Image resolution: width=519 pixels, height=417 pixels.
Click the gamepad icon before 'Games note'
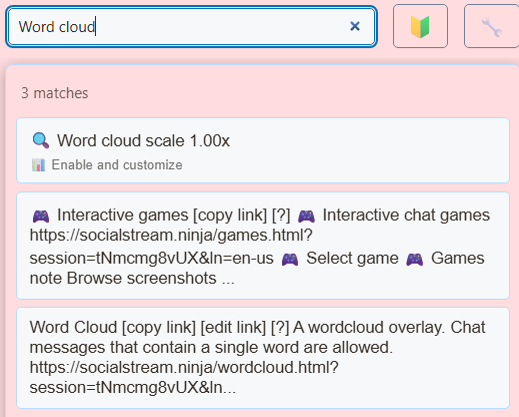tap(415, 259)
